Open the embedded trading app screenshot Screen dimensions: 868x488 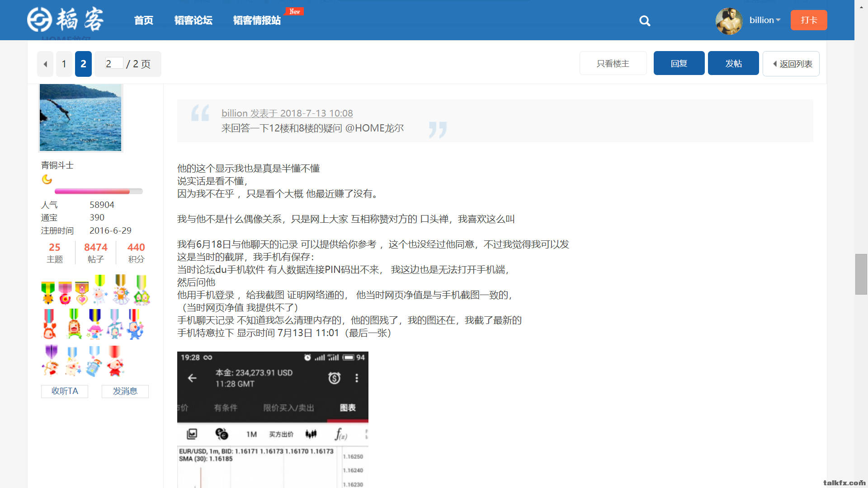[x=273, y=420]
